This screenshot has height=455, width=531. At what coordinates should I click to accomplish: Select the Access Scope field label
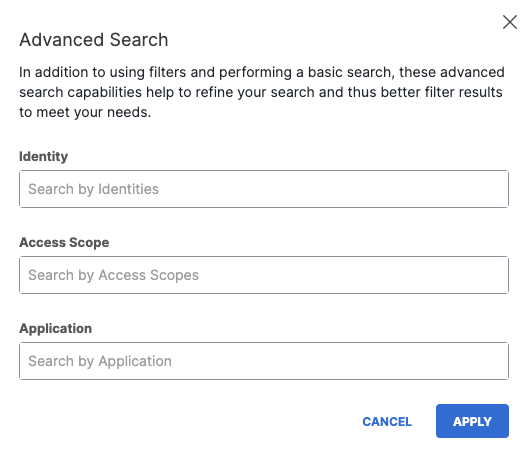[64, 242]
